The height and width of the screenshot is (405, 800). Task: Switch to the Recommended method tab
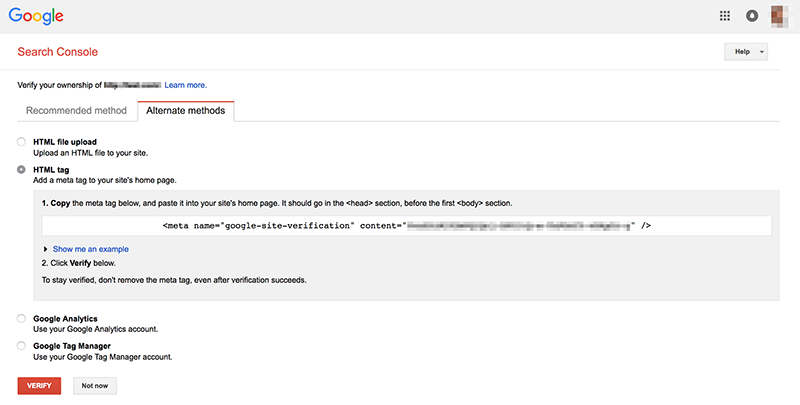coord(77,111)
